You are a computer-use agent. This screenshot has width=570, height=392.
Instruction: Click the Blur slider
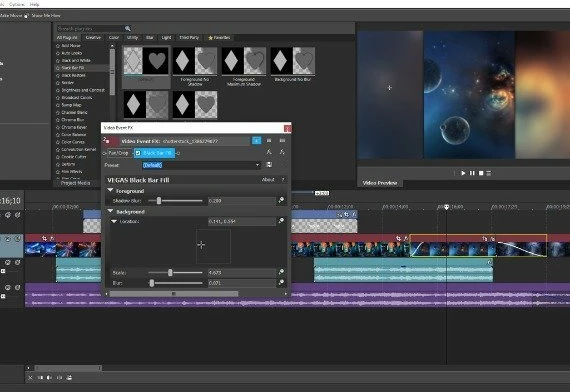coord(175,283)
